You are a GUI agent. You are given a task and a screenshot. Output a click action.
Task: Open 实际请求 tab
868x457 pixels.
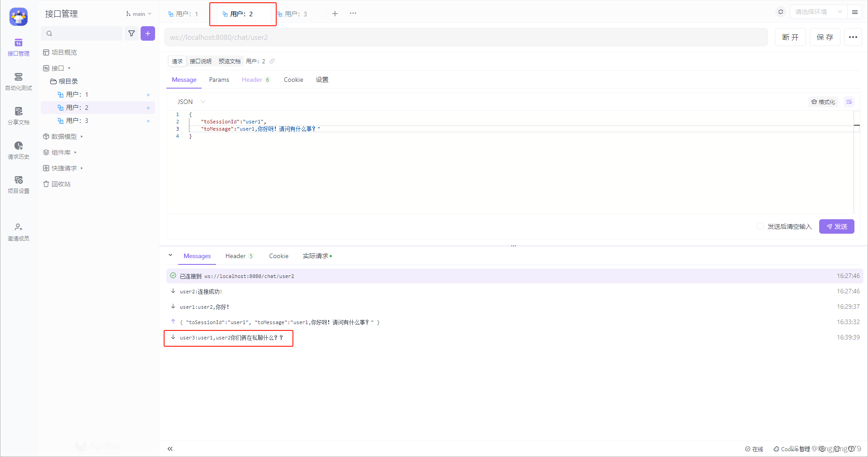click(x=317, y=256)
